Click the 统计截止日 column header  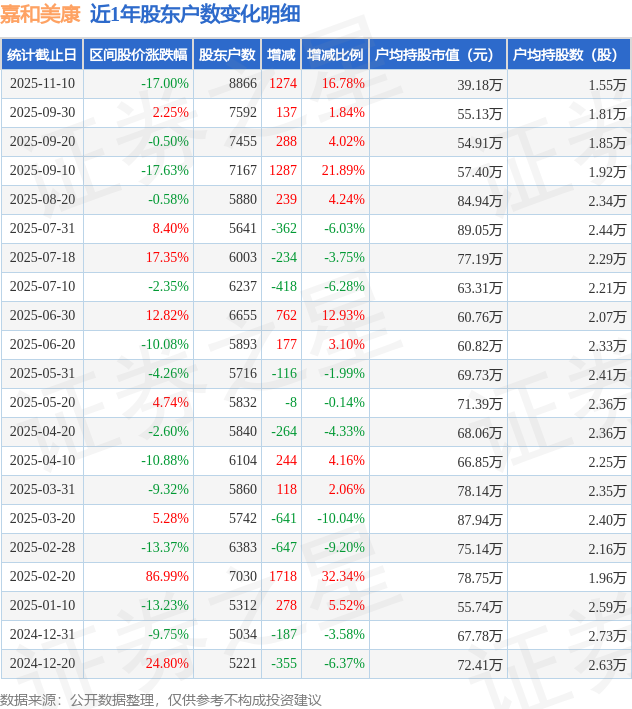point(41,54)
